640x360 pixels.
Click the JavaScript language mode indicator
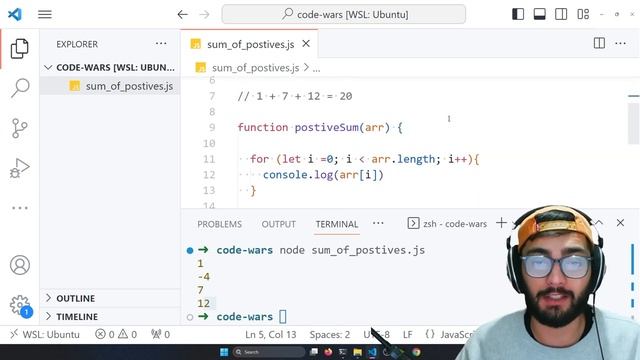pyautogui.click(x=451, y=335)
